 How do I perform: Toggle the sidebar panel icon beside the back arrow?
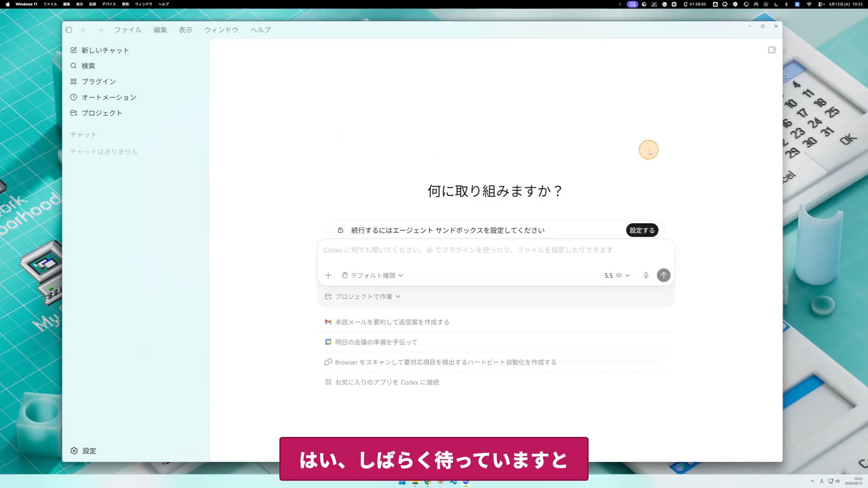[69, 30]
